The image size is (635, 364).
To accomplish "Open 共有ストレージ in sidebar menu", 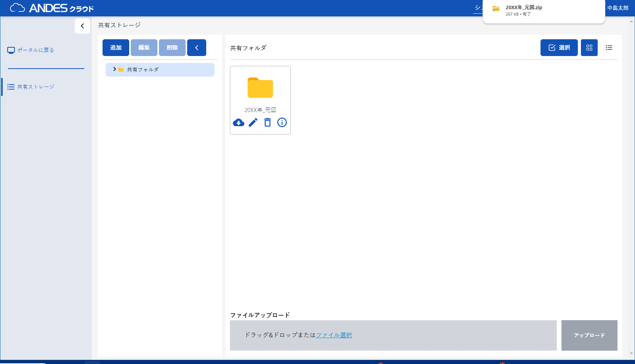I will click(35, 87).
